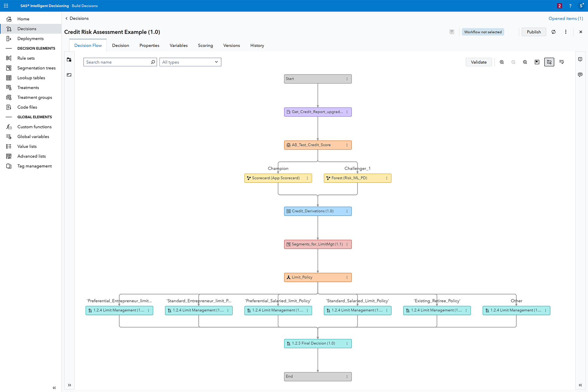Image resolution: width=588 pixels, height=392 pixels.
Task: Open the Opened items (1) link
Action: 565,18
